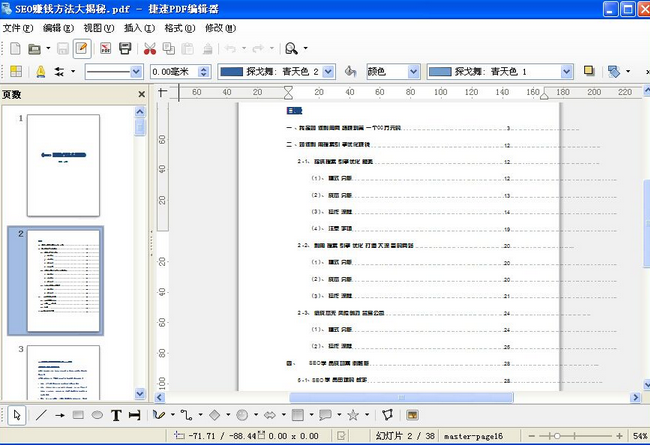
Task: Select the Flowchart shapes tool
Action: point(298,415)
